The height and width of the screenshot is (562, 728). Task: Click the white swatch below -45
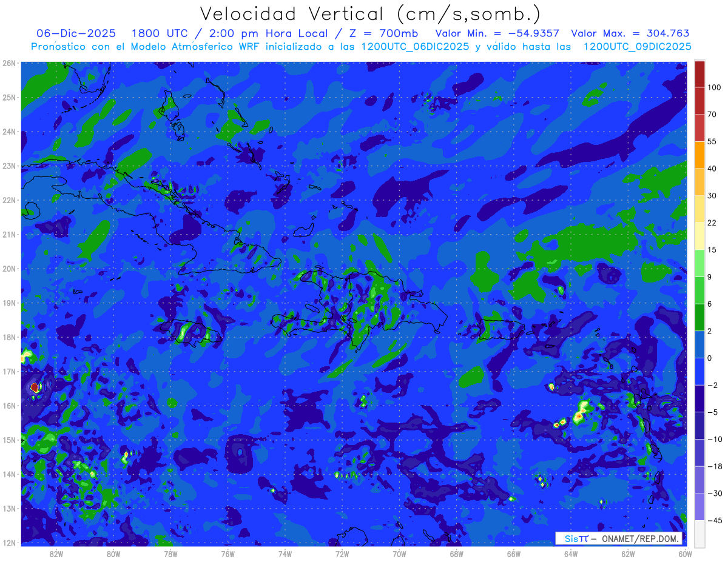[x=699, y=533]
